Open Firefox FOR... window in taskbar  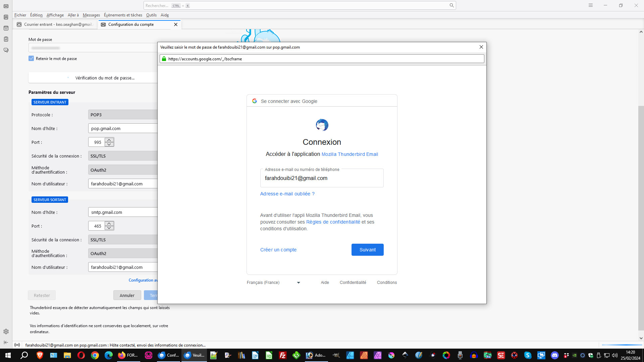128,355
